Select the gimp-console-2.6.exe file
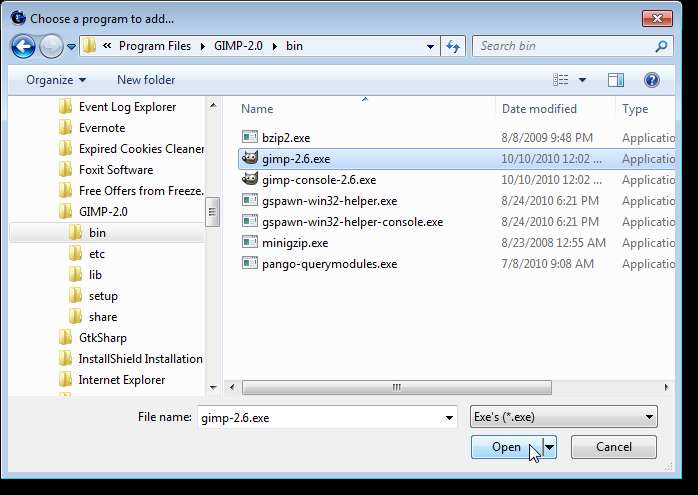The width and height of the screenshot is (698, 495). click(319, 180)
